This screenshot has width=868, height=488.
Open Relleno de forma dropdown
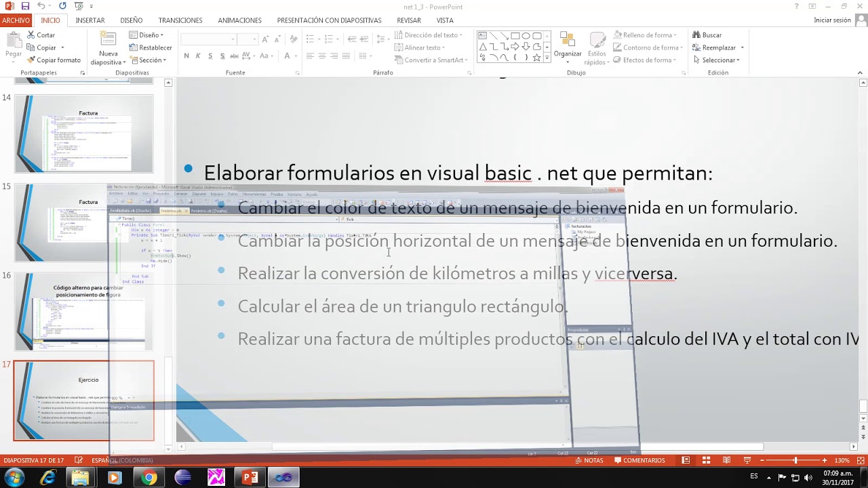pyautogui.click(x=645, y=35)
